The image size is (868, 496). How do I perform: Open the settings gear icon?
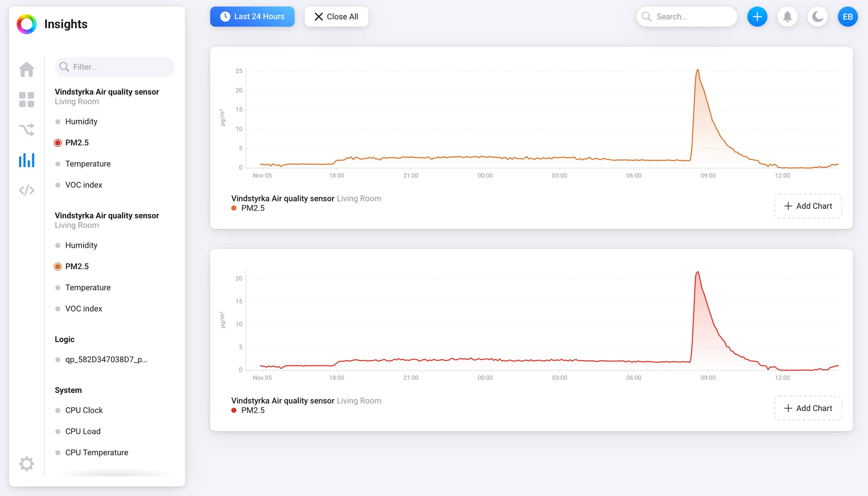pyautogui.click(x=27, y=463)
